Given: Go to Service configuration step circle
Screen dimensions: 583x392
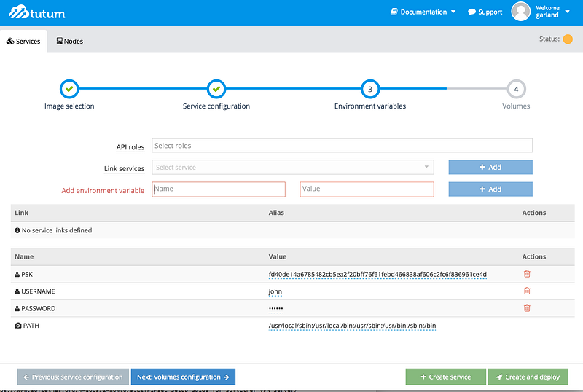Looking at the screenshot, I should tap(216, 89).
